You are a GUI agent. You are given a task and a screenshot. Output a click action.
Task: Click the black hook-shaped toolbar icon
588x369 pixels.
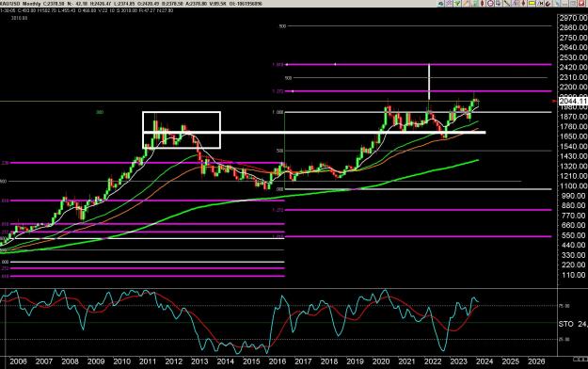tap(548, 4)
